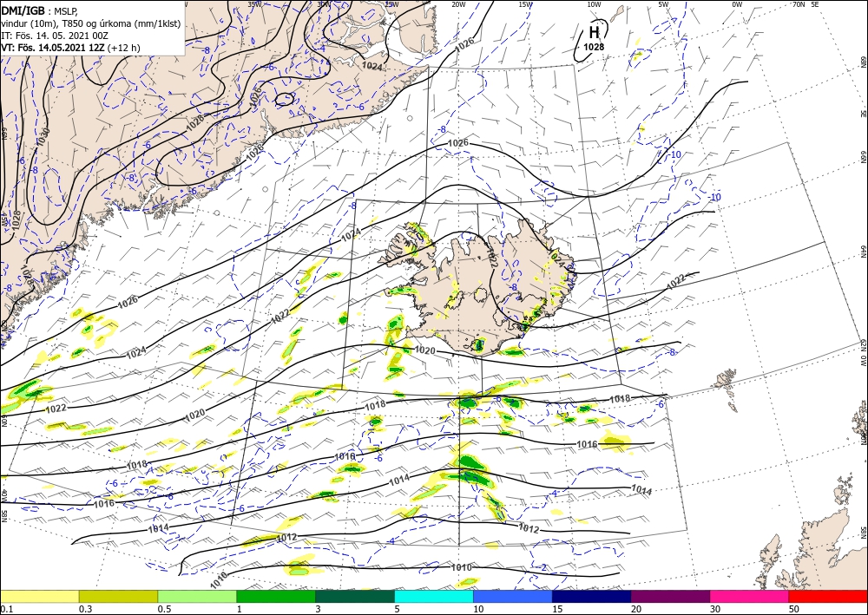Pick the blue 10–15 legend color

(x=513, y=596)
